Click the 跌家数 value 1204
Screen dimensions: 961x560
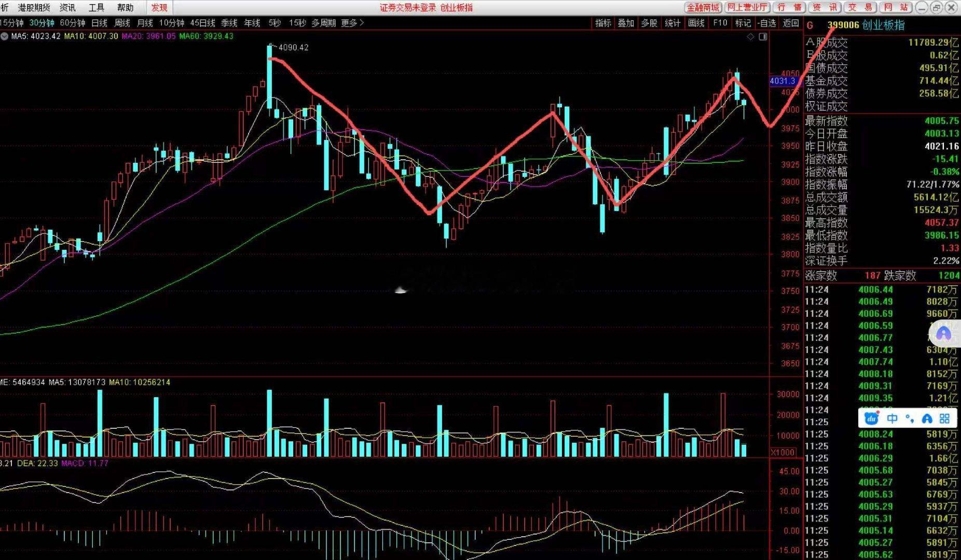(949, 276)
